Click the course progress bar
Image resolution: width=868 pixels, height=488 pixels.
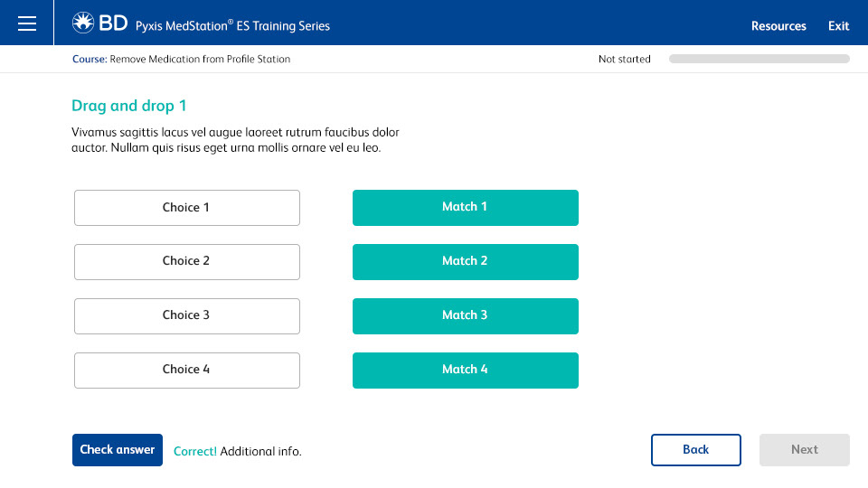click(759, 60)
